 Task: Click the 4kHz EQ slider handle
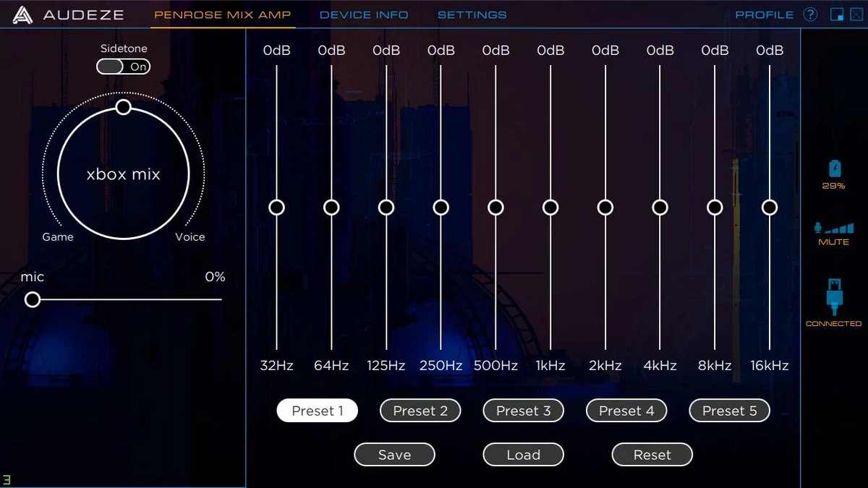pyautogui.click(x=660, y=207)
